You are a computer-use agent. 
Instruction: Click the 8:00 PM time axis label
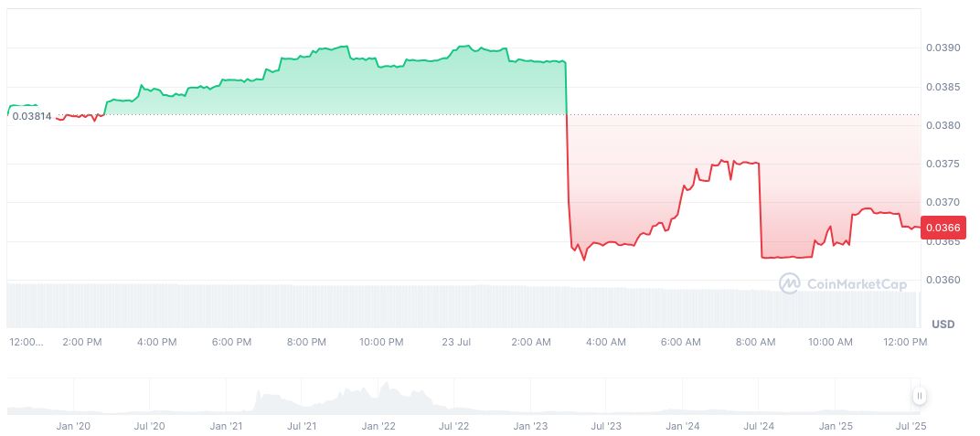[x=306, y=342]
